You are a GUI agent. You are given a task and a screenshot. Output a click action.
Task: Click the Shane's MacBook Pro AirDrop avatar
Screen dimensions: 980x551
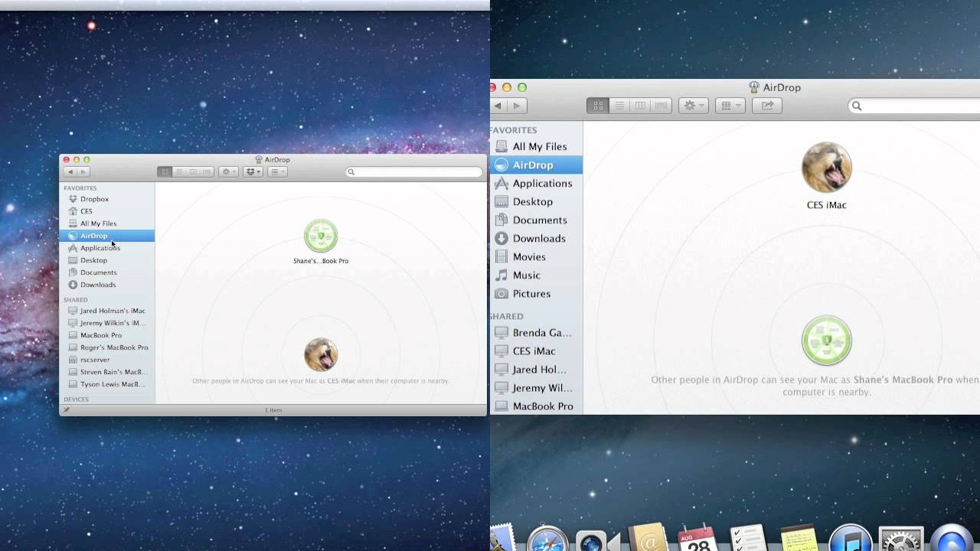tap(321, 236)
